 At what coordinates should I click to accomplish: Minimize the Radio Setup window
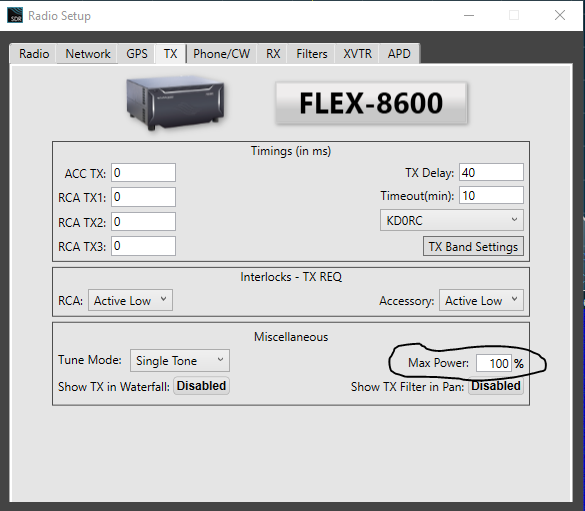click(469, 15)
